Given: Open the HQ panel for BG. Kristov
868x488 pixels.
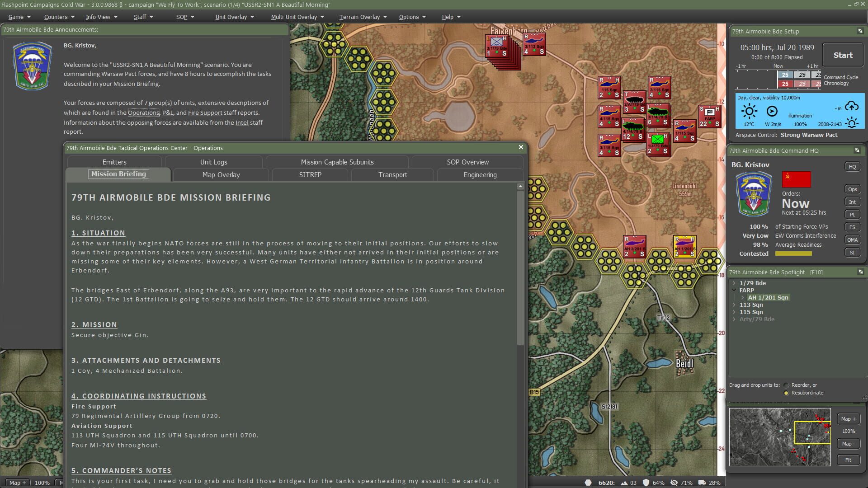Looking at the screenshot, I should click(x=853, y=166).
